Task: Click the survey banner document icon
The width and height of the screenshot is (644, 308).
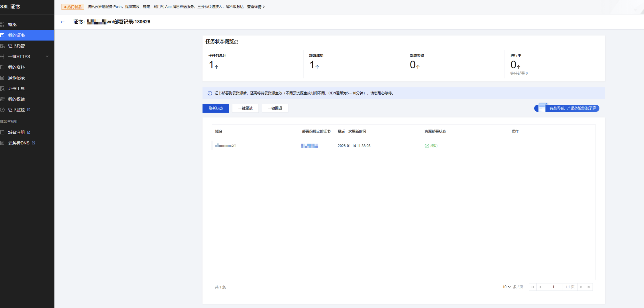Action: (x=542, y=107)
